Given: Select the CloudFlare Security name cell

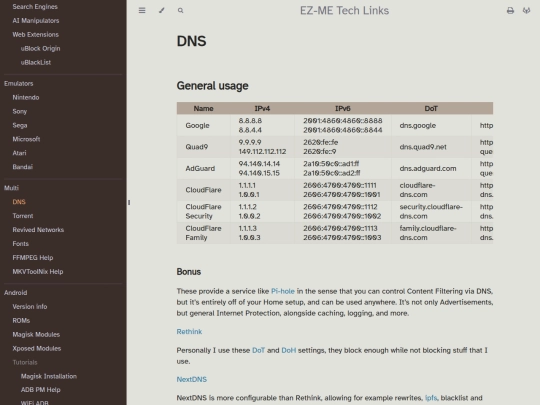Looking at the screenshot, I should [204, 211].
